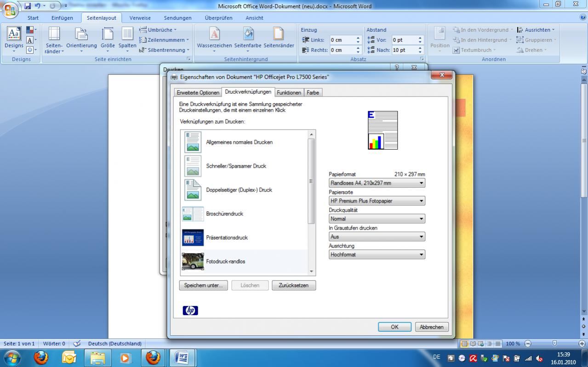Open Einfügen ribbon tab
The image size is (588, 367).
point(62,18)
